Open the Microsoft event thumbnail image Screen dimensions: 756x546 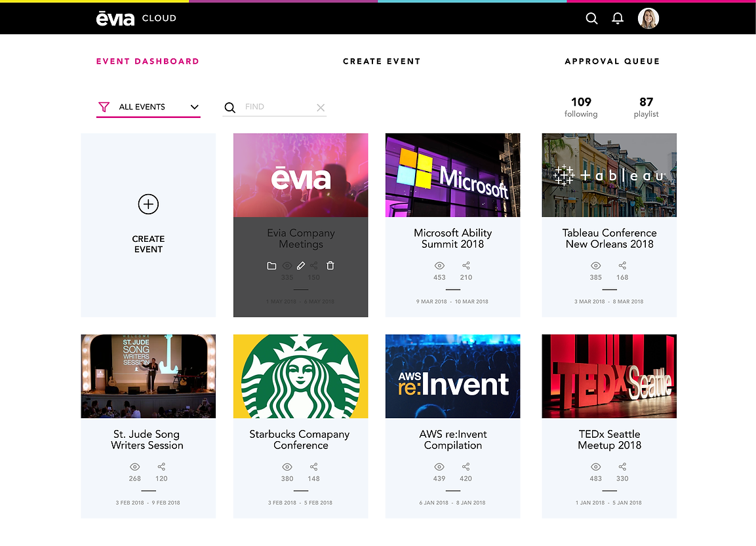(x=452, y=175)
